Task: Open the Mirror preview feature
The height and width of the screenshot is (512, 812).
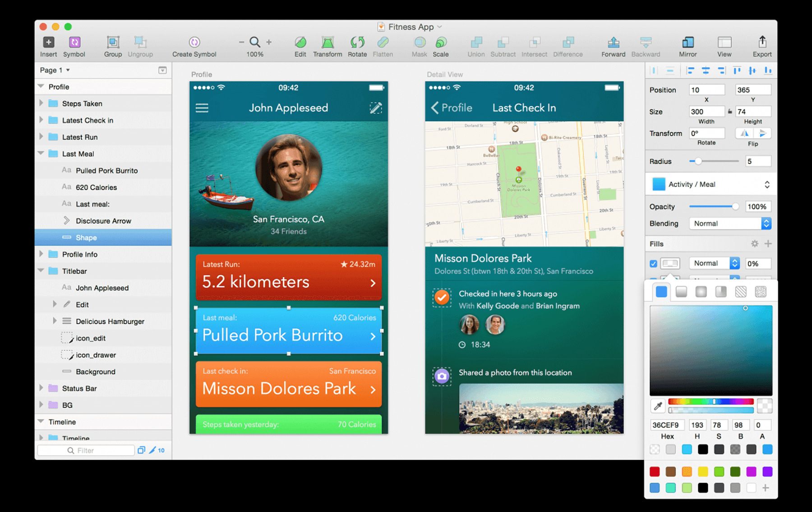Action: [687, 45]
